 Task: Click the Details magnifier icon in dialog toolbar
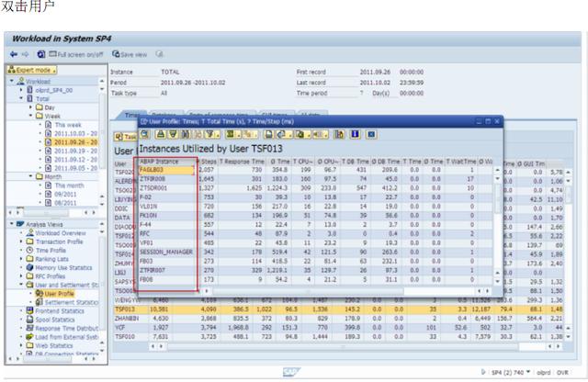(145, 134)
